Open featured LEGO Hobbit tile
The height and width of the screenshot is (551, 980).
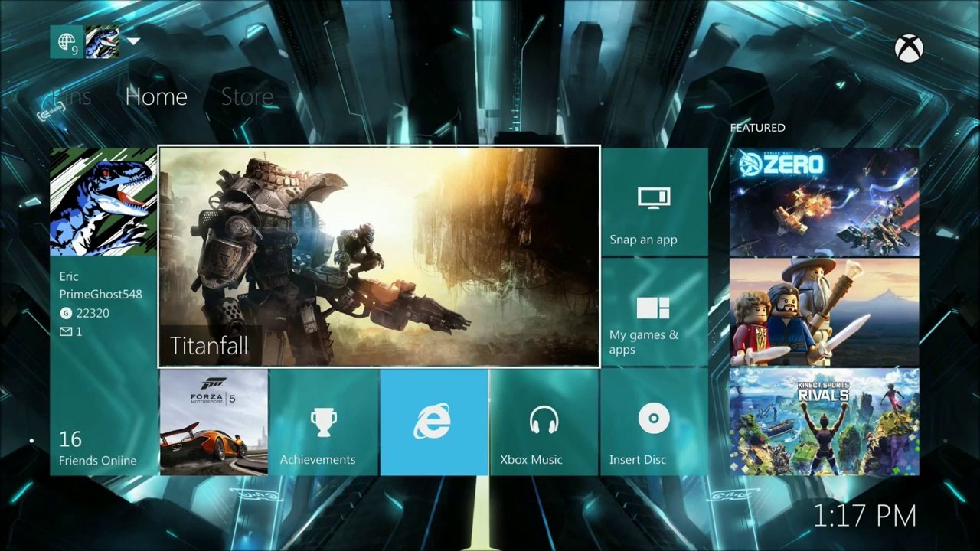[x=824, y=312]
